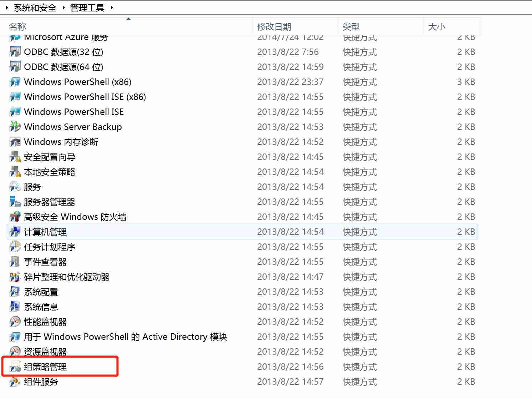Select the 组策略管理 icon
This screenshot has height=399, width=532.
(15, 367)
